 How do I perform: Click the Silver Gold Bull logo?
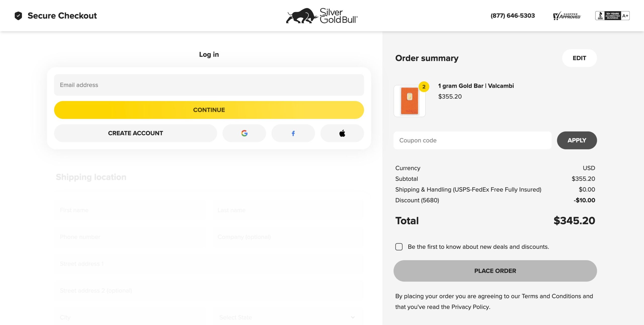coord(322,16)
